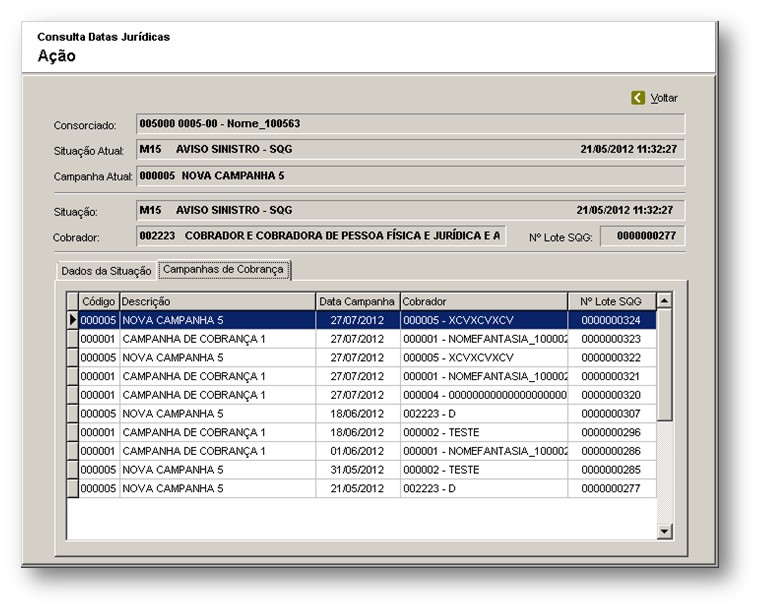The width and height of the screenshot is (761, 610).
Task: Select the Campanhas de Cobrança tab
Action: (223, 269)
